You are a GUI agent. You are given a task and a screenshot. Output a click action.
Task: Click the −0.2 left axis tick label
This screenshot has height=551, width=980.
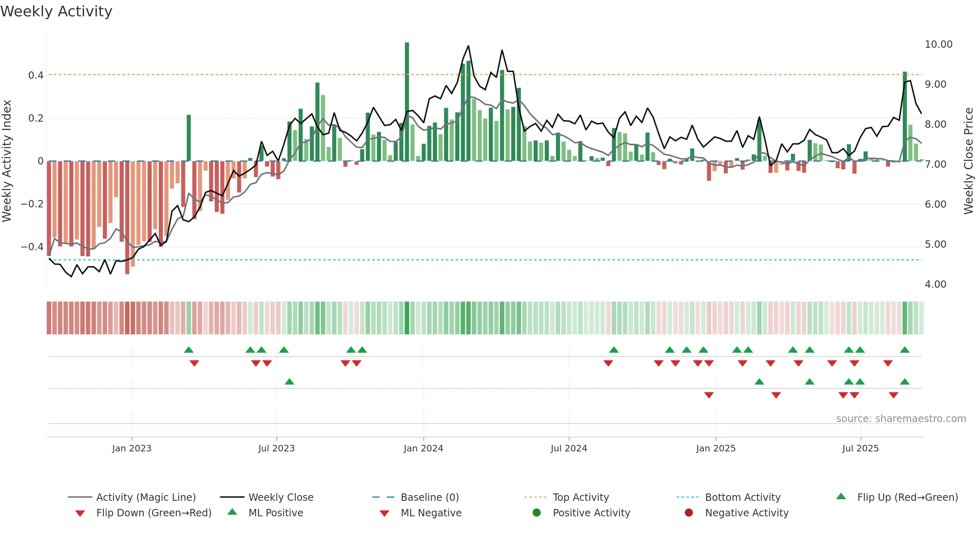pyautogui.click(x=32, y=204)
